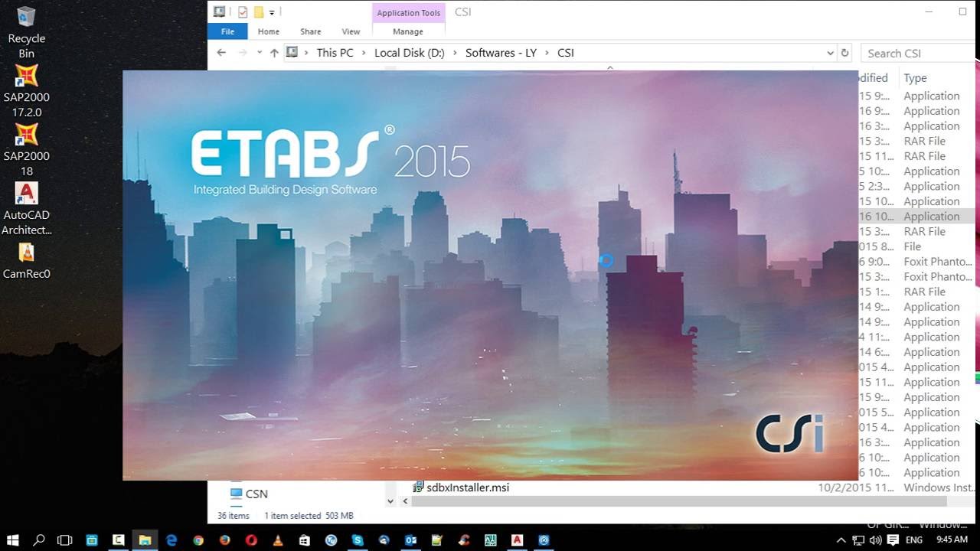This screenshot has width=980, height=551.
Task: Open the View ribbon tab
Action: tap(351, 31)
